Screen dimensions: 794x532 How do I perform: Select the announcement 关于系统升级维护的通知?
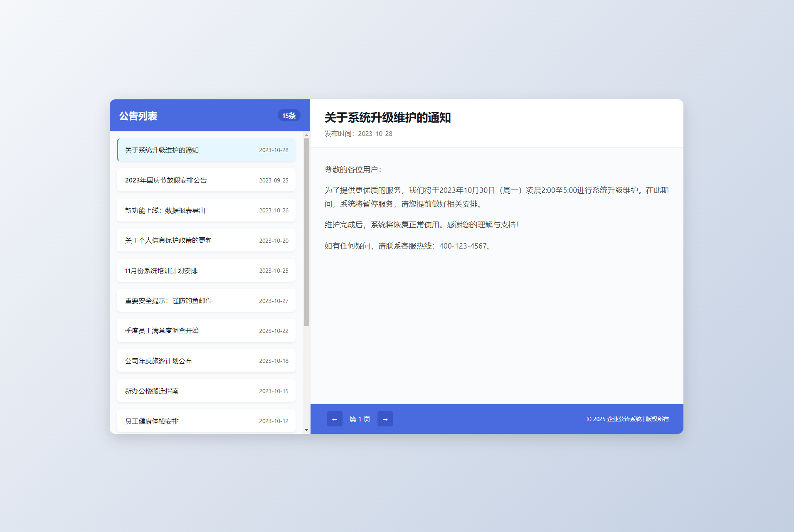coord(205,150)
